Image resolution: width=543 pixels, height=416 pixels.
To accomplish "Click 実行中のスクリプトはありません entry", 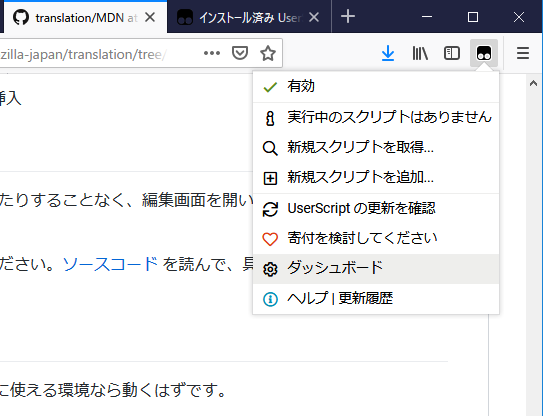I will [x=376, y=117].
